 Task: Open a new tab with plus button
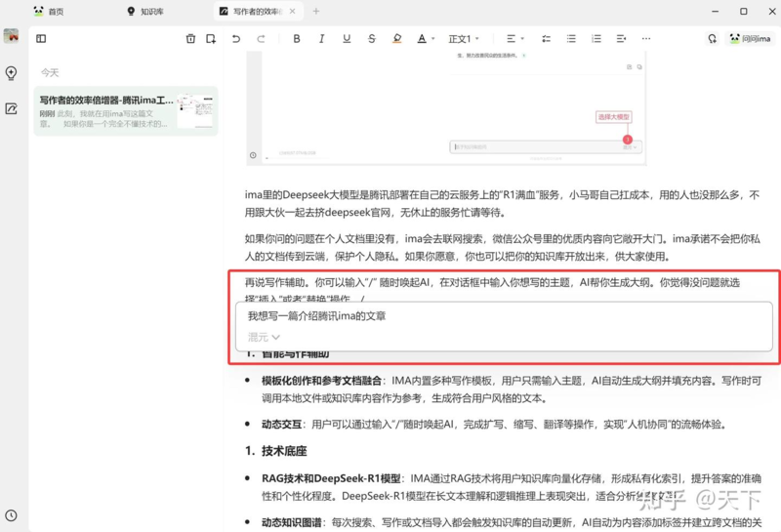[316, 12]
